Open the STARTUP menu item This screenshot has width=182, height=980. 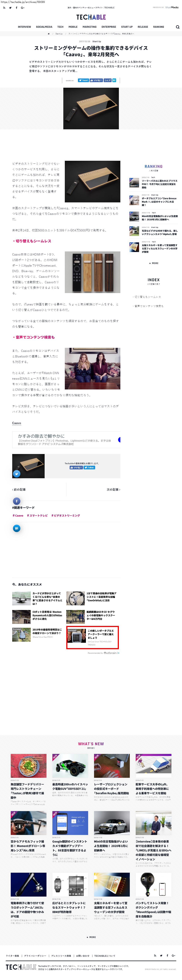127,27
